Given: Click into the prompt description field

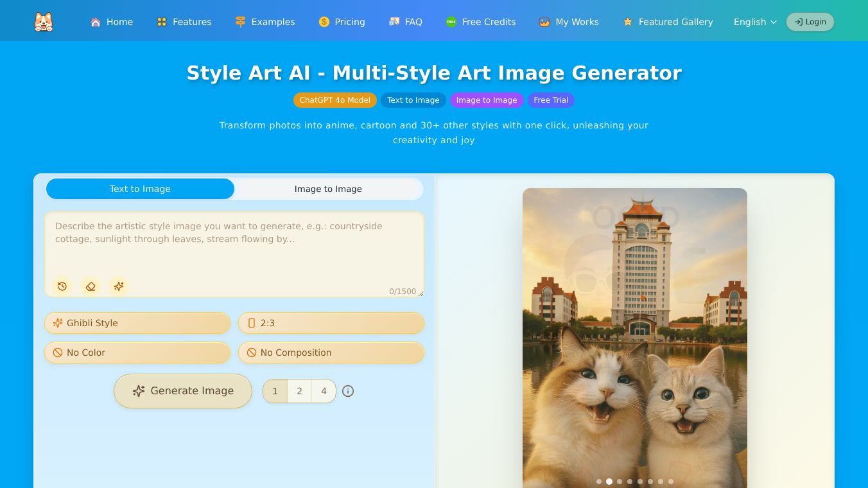Looking at the screenshot, I should pos(234,244).
